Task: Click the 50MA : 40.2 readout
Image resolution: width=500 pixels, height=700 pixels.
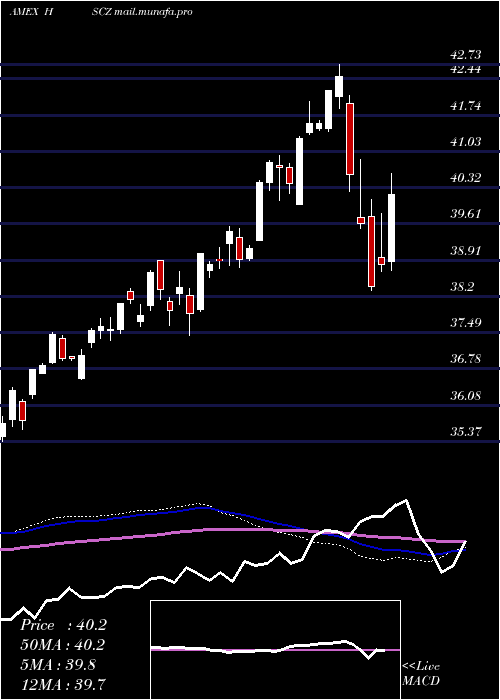Action: point(63,645)
